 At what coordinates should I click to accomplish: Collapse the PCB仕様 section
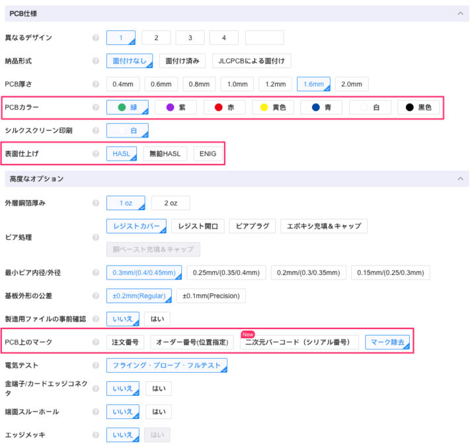pos(458,13)
